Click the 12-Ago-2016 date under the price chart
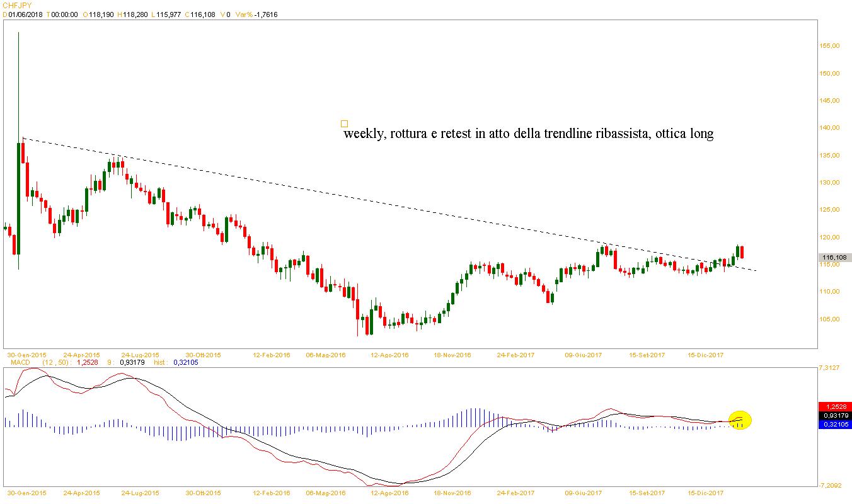 (389, 355)
